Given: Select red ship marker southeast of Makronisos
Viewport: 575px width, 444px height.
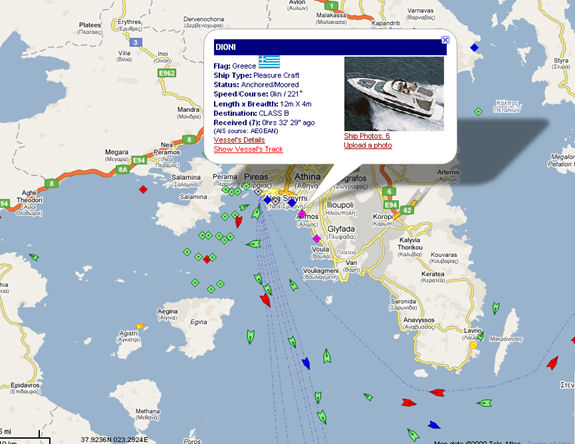Looking at the screenshot, I should [552, 363].
